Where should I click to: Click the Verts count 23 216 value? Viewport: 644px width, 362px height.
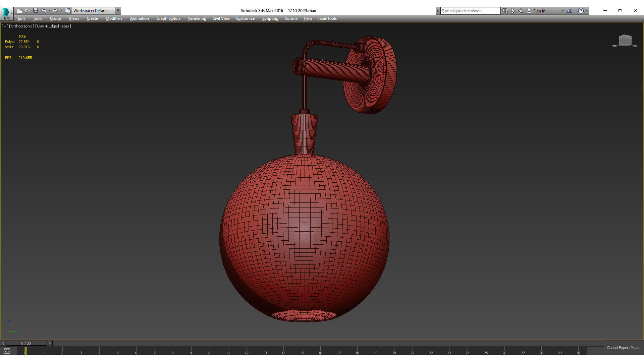coord(24,47)
